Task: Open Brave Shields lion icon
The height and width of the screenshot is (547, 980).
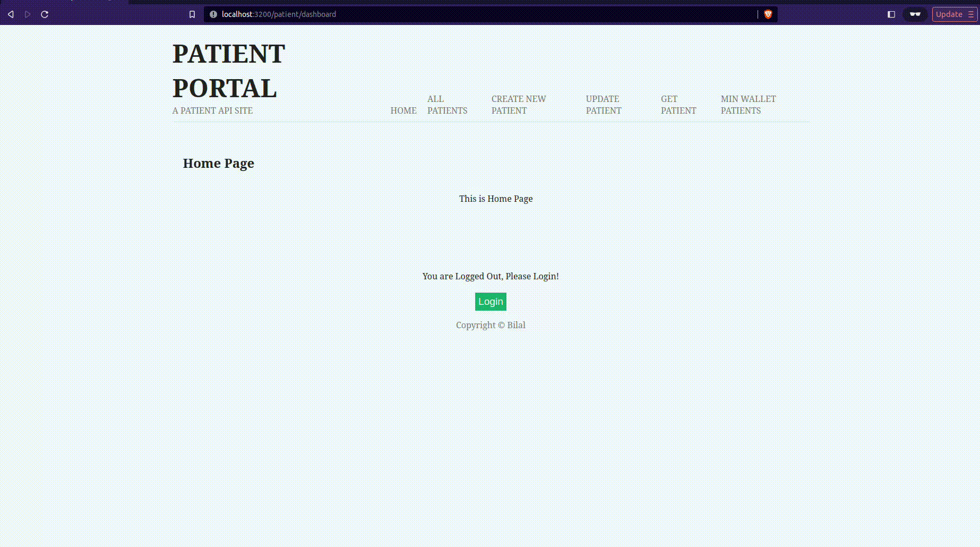Action: 768,14
